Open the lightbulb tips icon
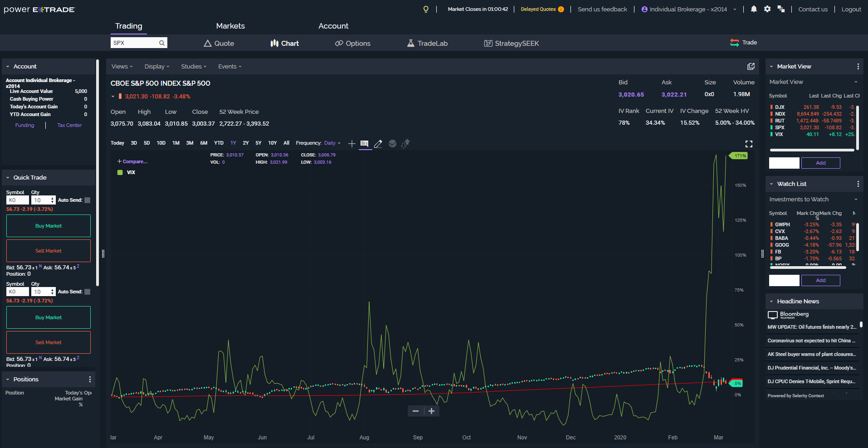This screenshot has width=868, height=448. (426, 9)
